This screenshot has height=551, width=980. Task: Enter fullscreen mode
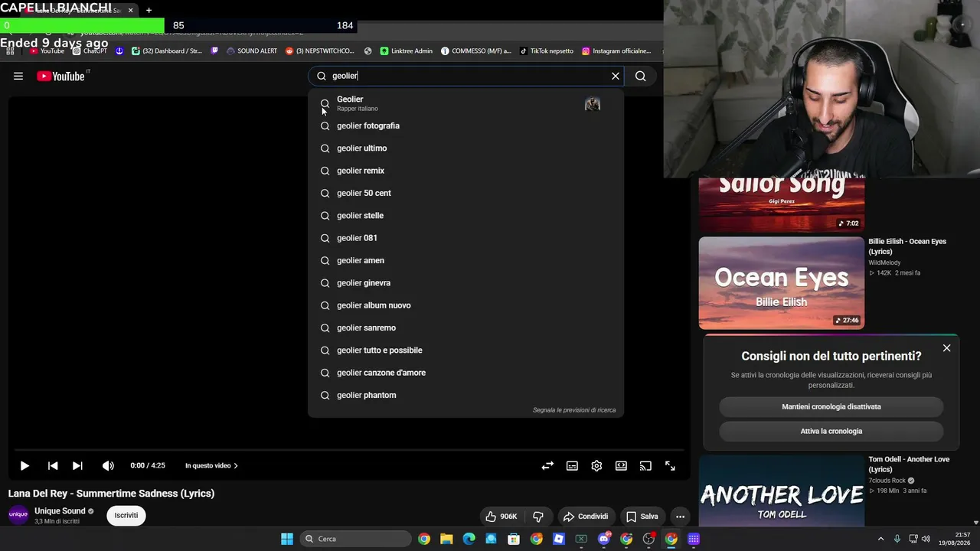click(x=670, y=465)
